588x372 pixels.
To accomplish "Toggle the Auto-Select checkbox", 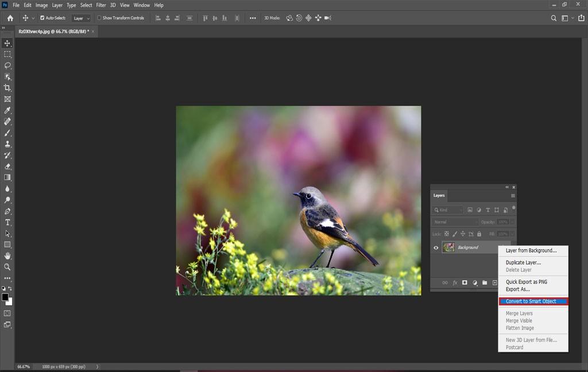I will point(42,18).
